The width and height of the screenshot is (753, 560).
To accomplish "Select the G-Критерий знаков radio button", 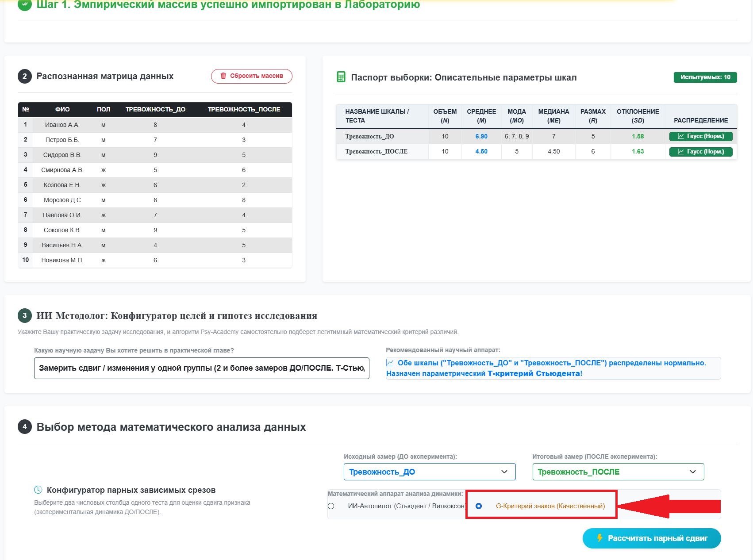I will pos(479,506).
